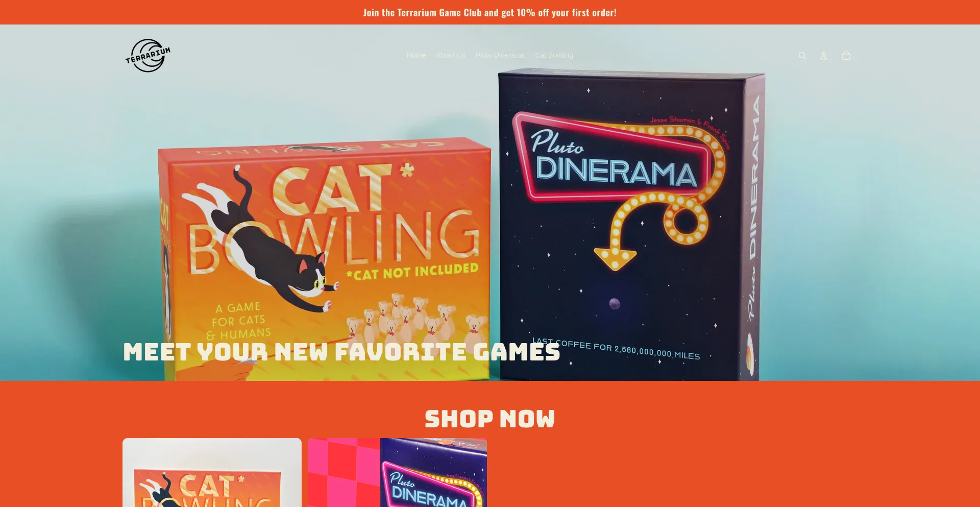Click the Terrarium logo
This screenshot has width=980, height=507.
pos(148,56)
